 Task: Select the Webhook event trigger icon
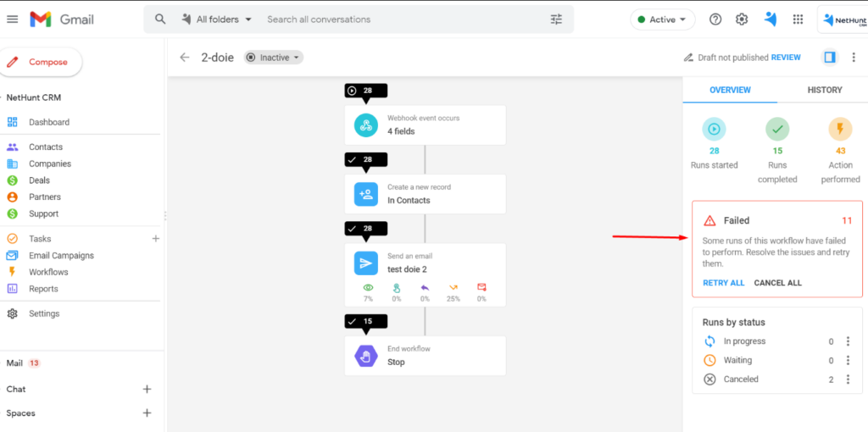(x=366, y=125)
